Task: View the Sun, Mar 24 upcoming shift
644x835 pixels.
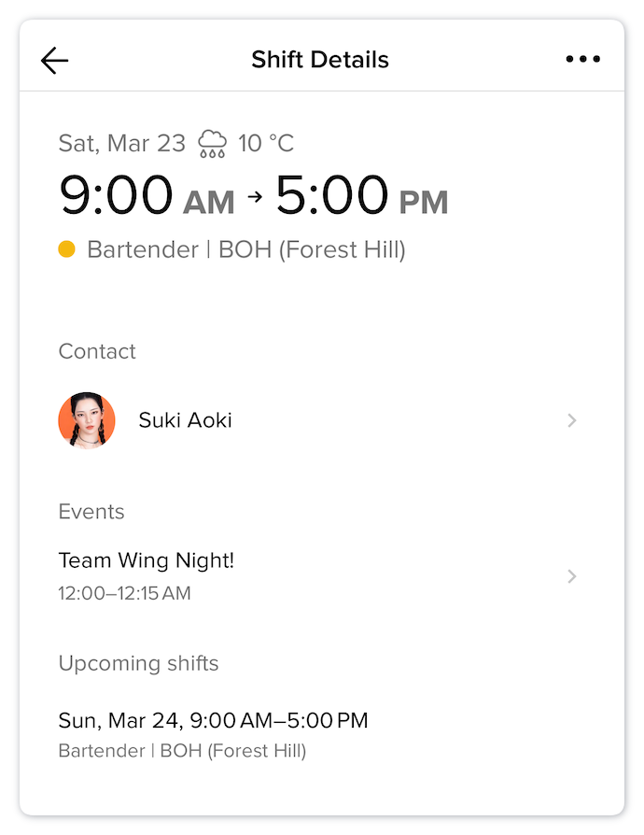Action: click(213, 720)
